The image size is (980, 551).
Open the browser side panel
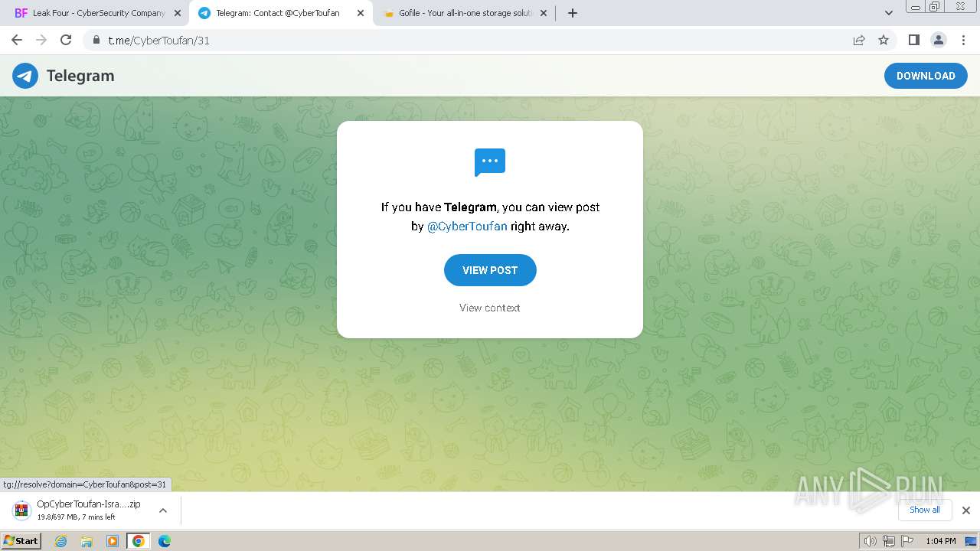(x=913, y=40)
